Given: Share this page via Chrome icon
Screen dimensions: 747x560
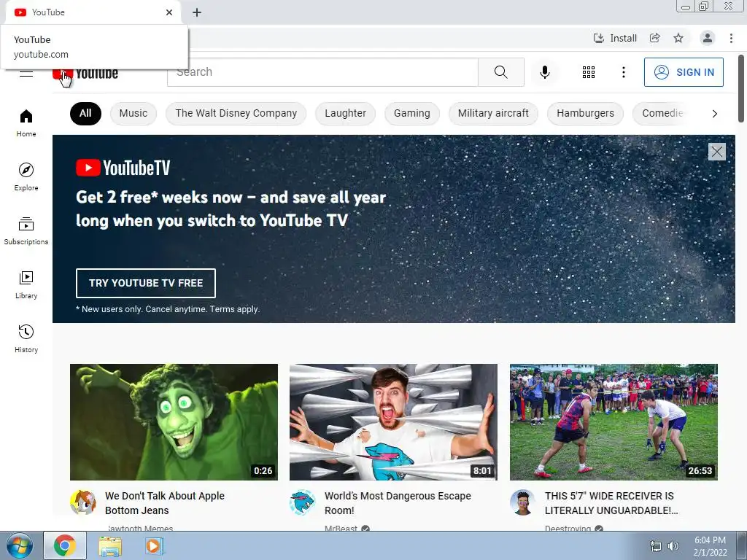Looking at the screenshot, I should point(655,38).
